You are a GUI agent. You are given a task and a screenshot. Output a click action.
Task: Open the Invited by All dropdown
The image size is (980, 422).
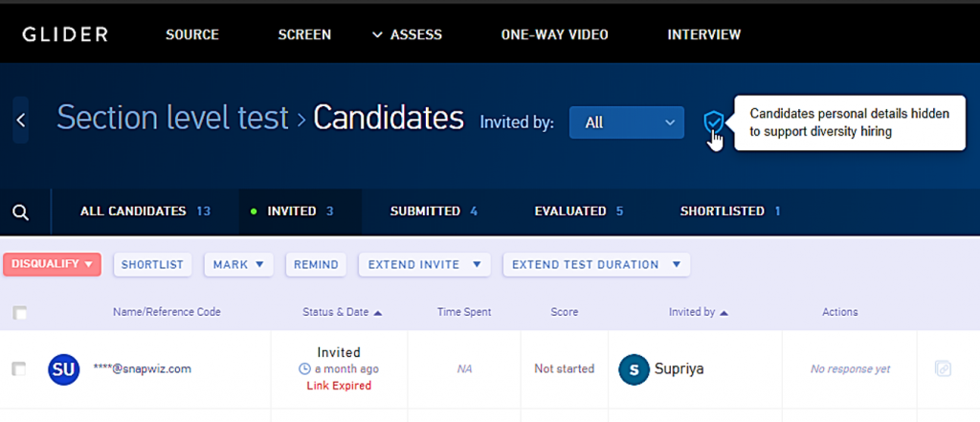point(627,122)
